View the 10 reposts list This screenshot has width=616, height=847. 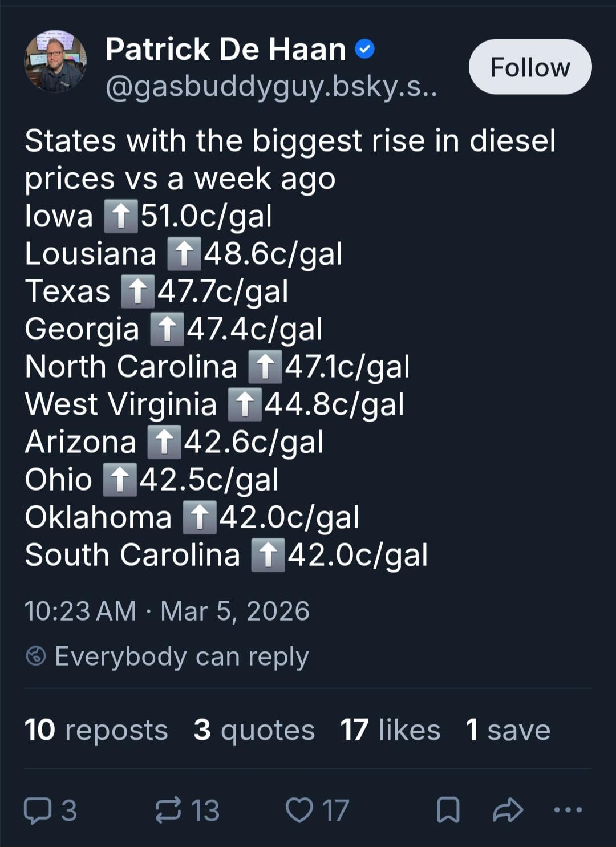pyautogui.click(x=96, y=730)
